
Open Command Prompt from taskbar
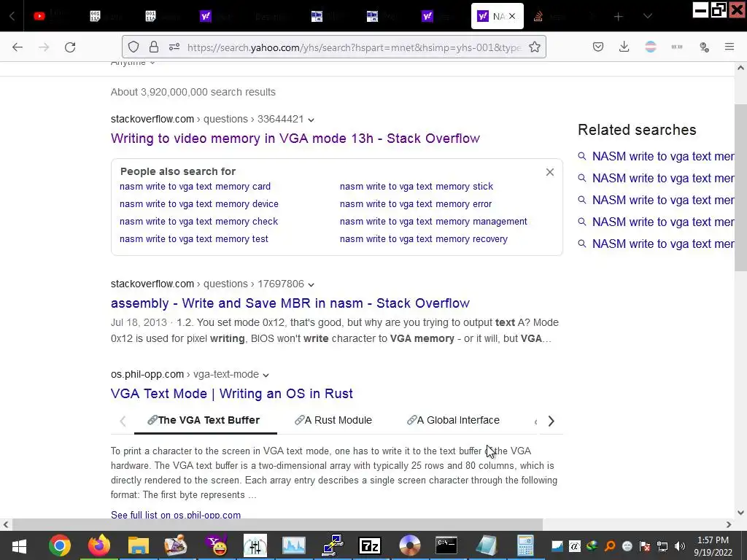point(447,545)
